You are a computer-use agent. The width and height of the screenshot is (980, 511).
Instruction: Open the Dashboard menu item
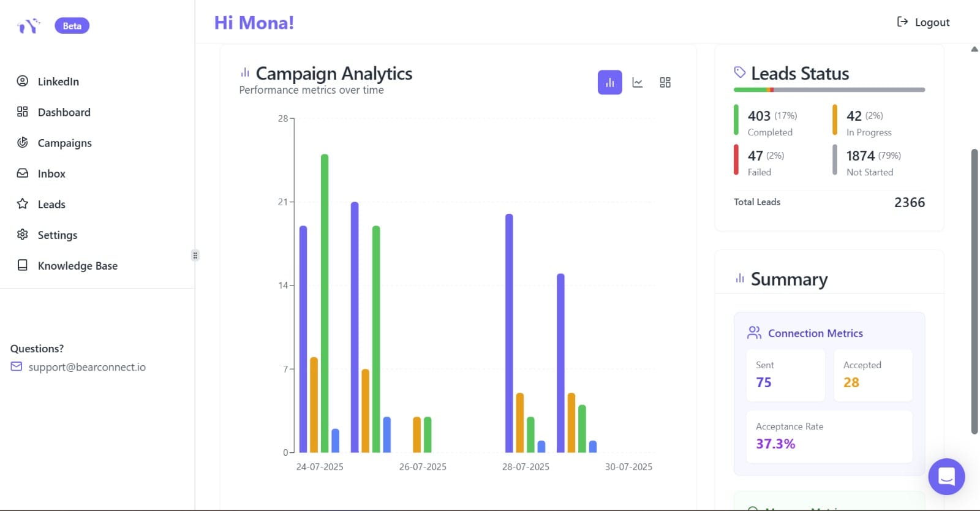[64, 112]
